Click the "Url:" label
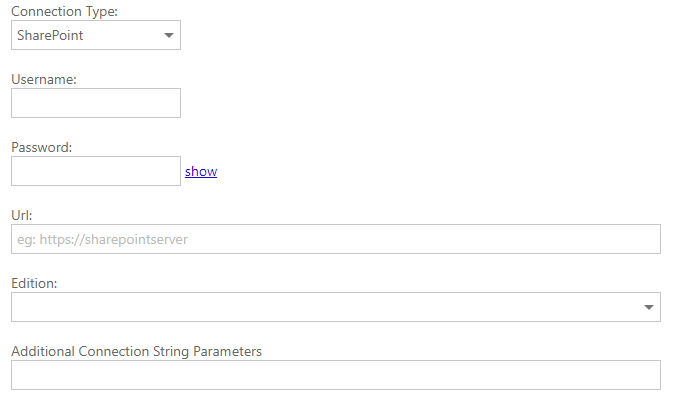 (x=21, y=215)
